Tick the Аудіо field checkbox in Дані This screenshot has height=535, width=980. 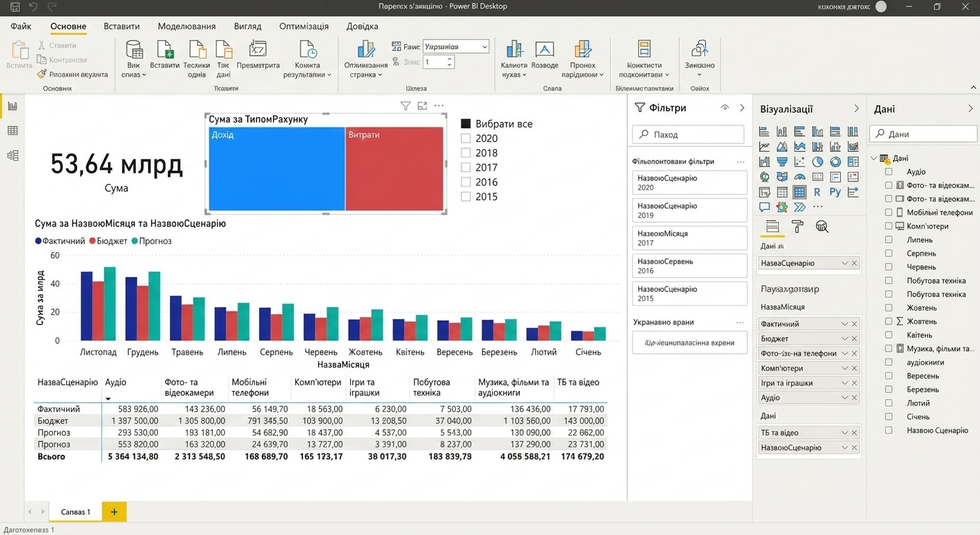(x=889, y=171)
